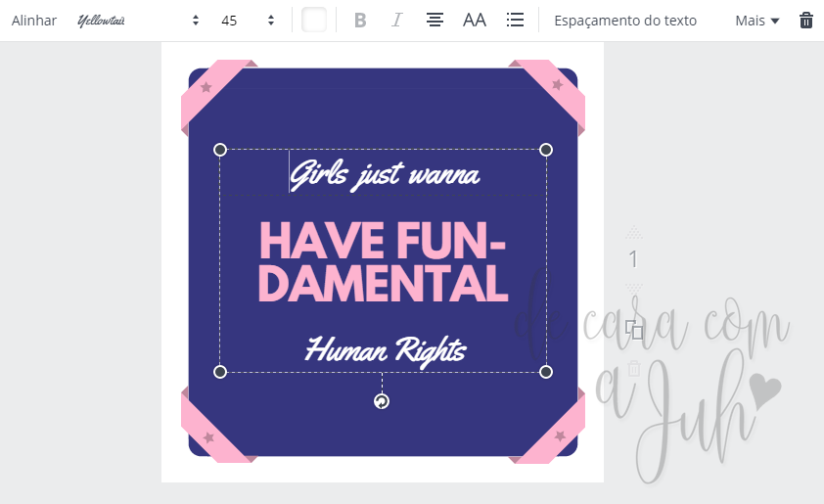The width and height of the screenshot is (824, 504).
Task: Expand the Mais dropdown menu
Action: [757, 21]
